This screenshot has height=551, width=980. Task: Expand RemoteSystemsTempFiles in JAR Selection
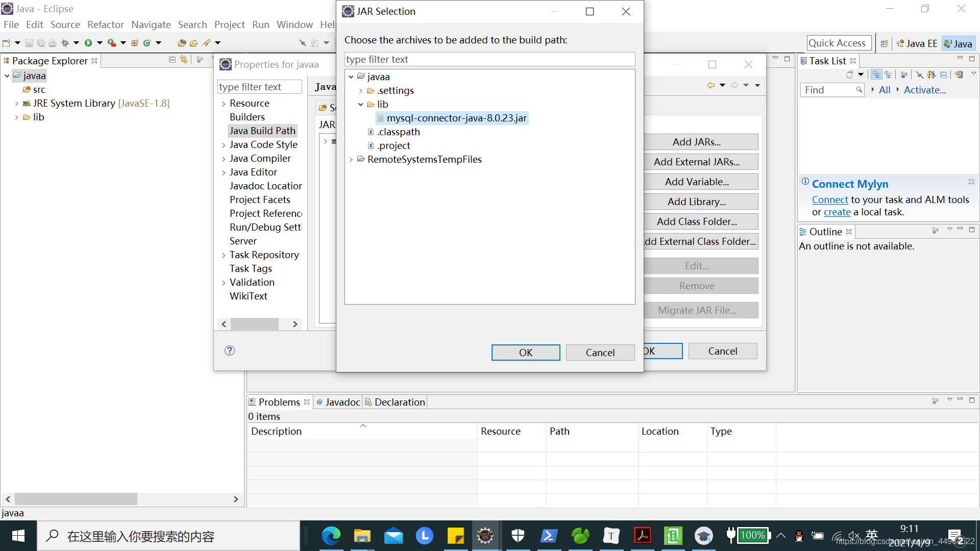[x=351, y=160]
